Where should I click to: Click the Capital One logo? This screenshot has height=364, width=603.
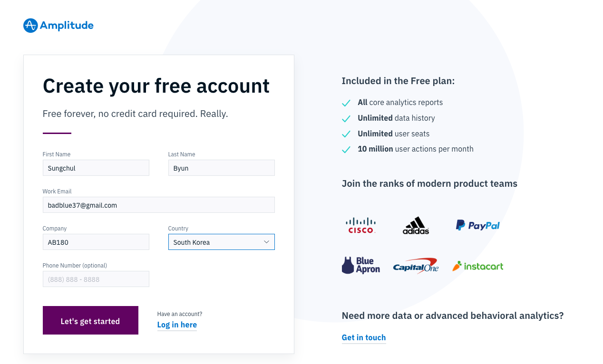click(x=416, y=266)
